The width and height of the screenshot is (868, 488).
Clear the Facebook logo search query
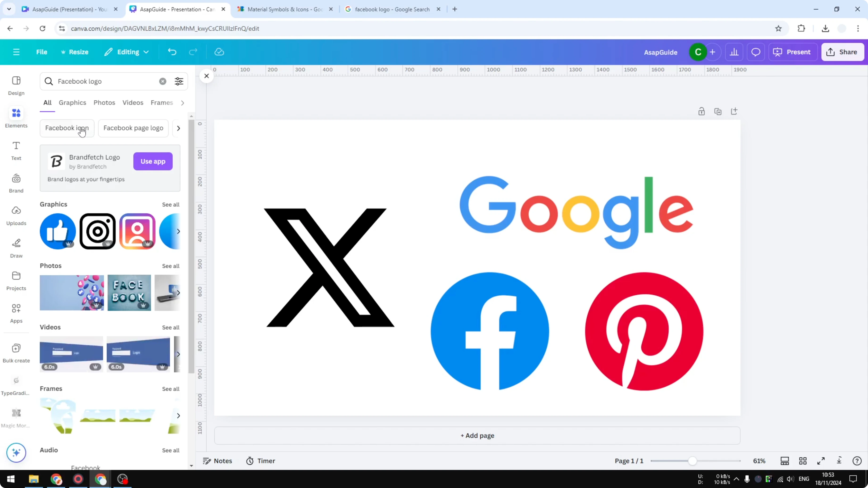tap(163, 81)
